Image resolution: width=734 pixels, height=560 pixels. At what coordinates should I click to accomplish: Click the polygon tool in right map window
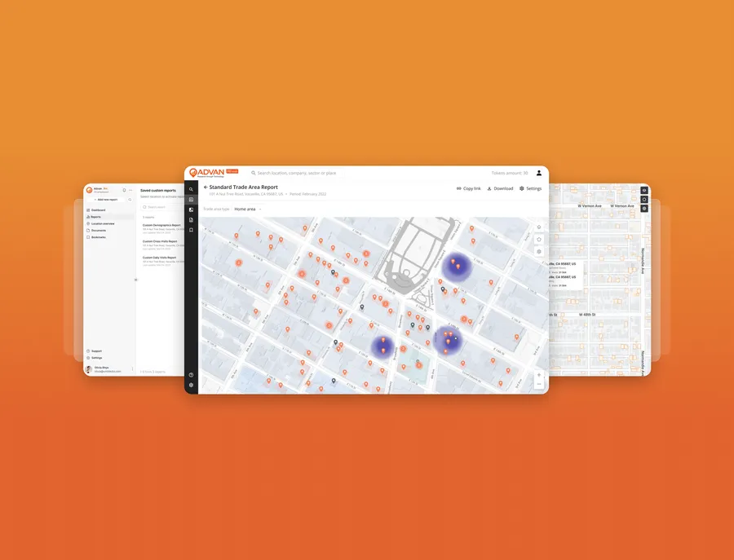pyautogui.click(x=644, y=199)
